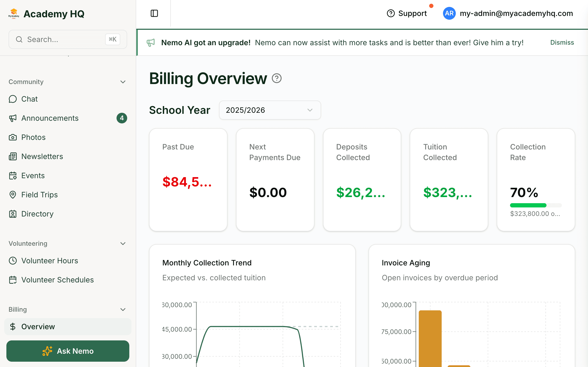Go to Announcements page
The height and width of the screenshot is (367, 588).
click(68, 118)
